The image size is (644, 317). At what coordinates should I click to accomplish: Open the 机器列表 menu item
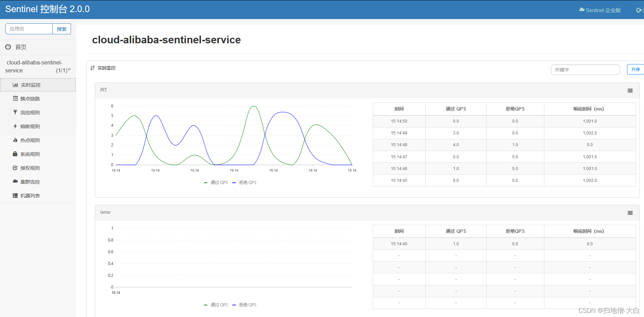pos(38,196)
